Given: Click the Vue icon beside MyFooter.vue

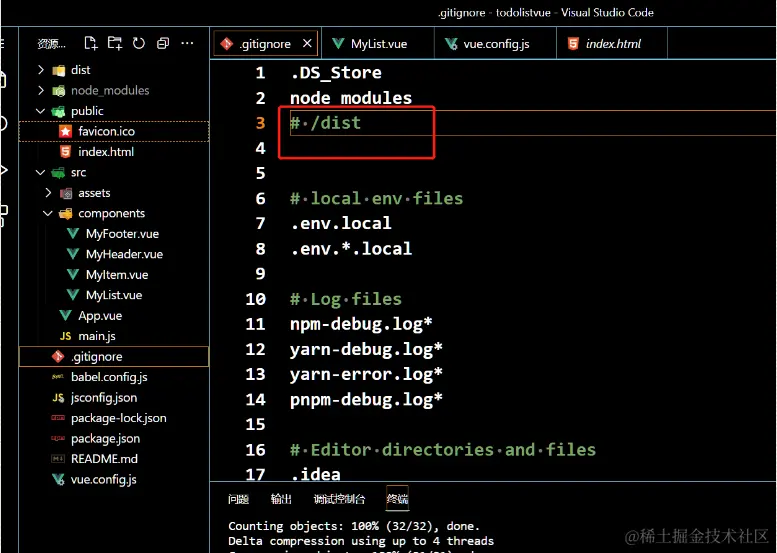Looking at the screenshot, I should click(73, 233).
